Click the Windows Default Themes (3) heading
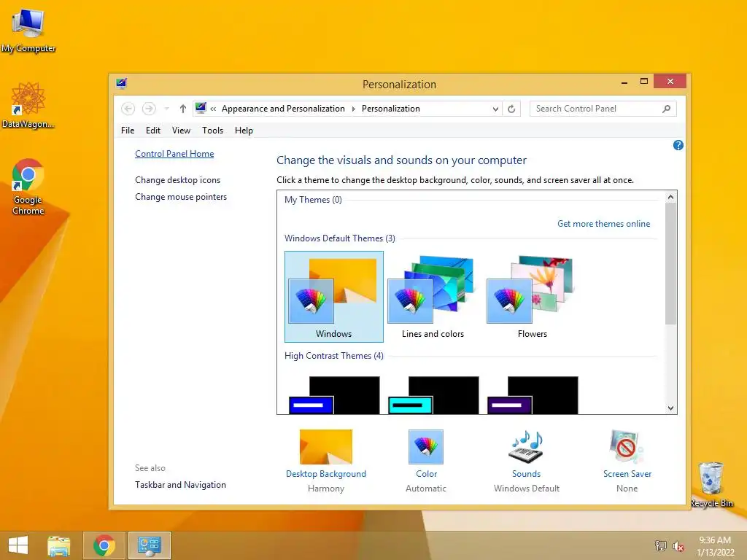747x560 pixels. click(x=340, y=238)
